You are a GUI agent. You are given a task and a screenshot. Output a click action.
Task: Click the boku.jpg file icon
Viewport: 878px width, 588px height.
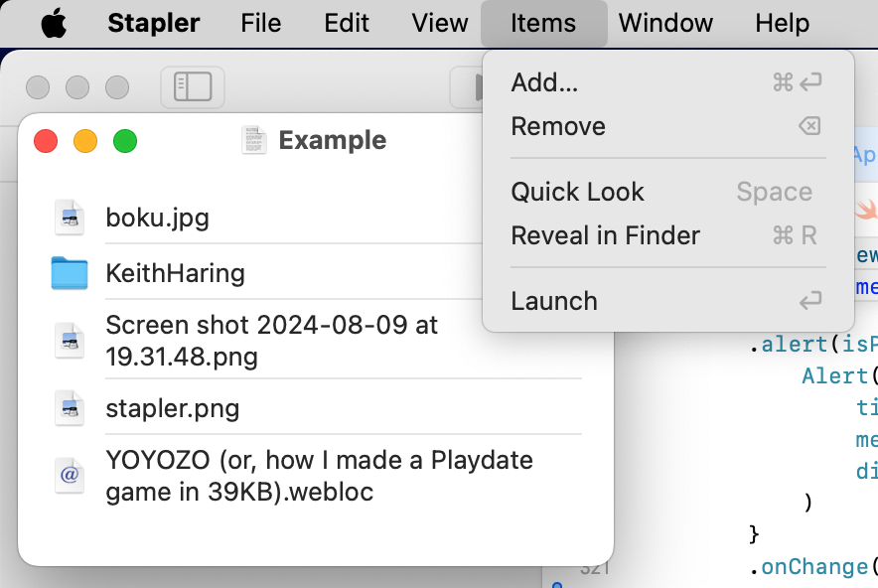(70, 218)
